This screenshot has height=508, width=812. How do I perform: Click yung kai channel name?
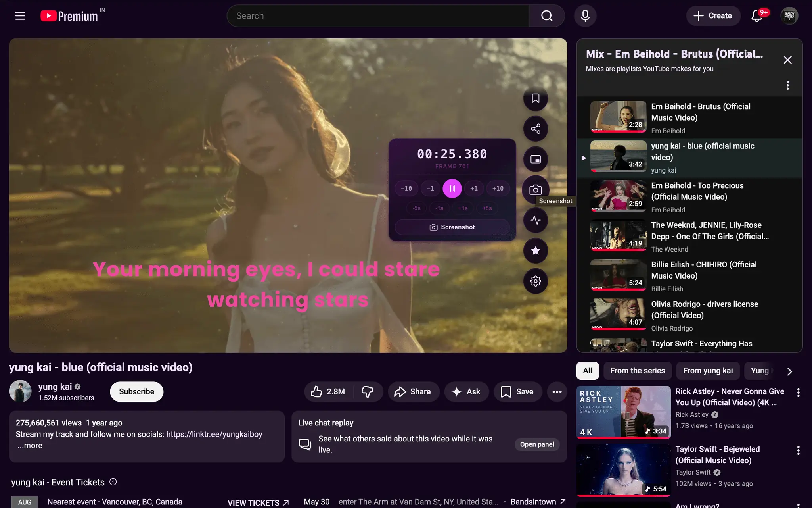tap(55, 387)
